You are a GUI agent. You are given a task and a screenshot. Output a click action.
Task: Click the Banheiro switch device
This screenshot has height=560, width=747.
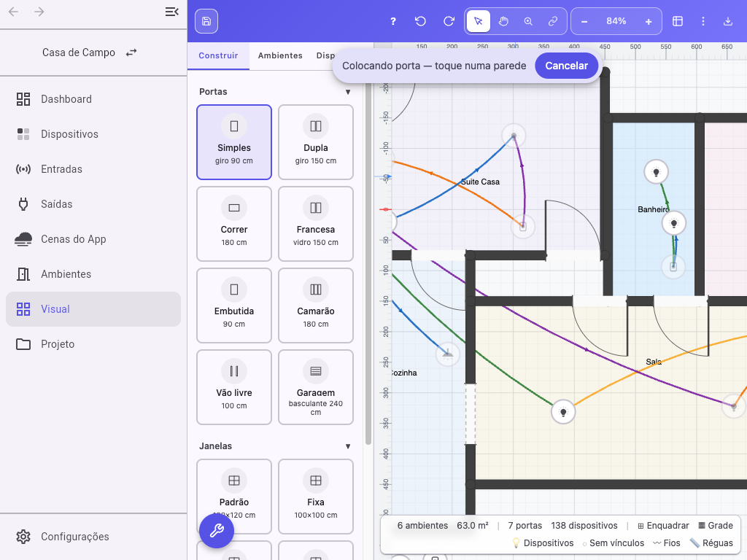[673, 267]
